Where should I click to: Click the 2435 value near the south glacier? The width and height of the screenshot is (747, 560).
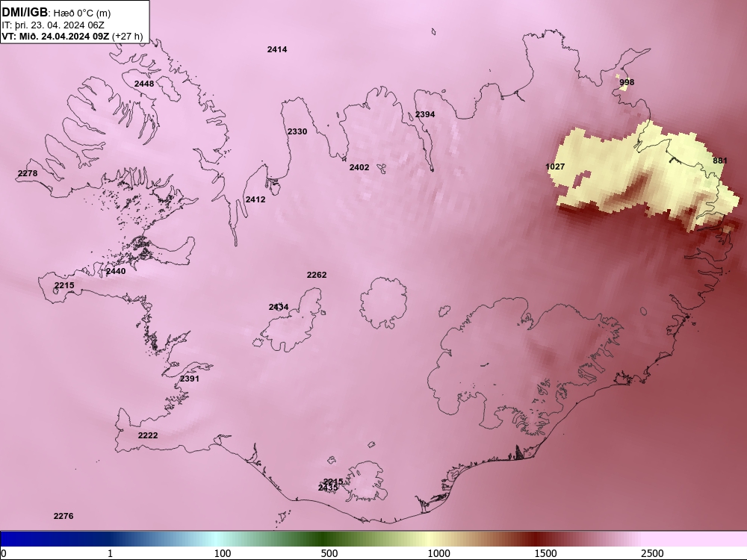click(x=328, y=488)
